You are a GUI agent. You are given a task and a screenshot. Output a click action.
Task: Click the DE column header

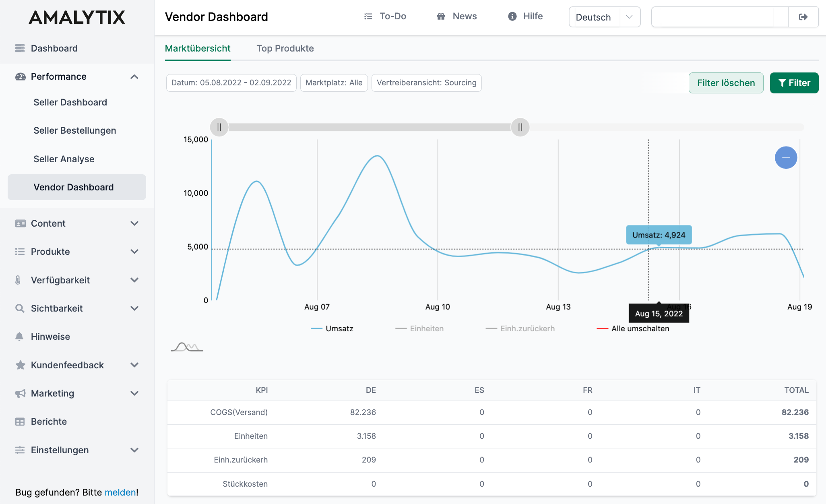pyautogui.click(x=371, y=390)
